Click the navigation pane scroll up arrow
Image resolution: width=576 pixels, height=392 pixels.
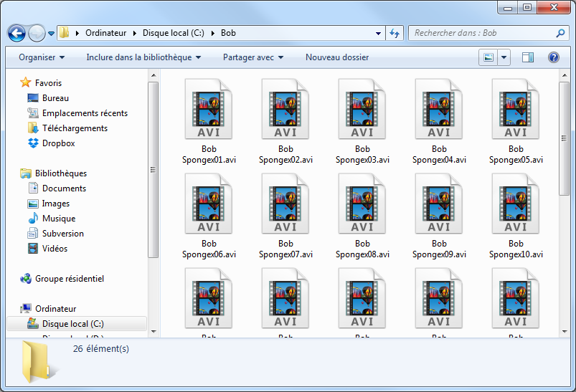point(154,75)
